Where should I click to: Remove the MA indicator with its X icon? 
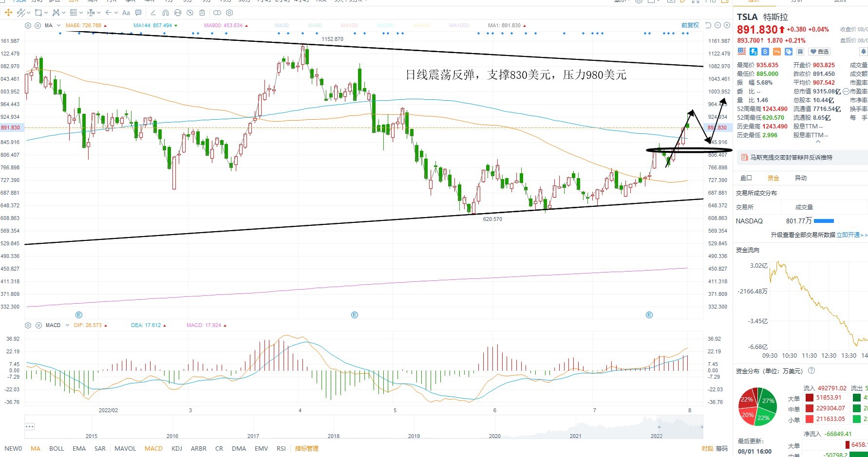click(38, 25)
